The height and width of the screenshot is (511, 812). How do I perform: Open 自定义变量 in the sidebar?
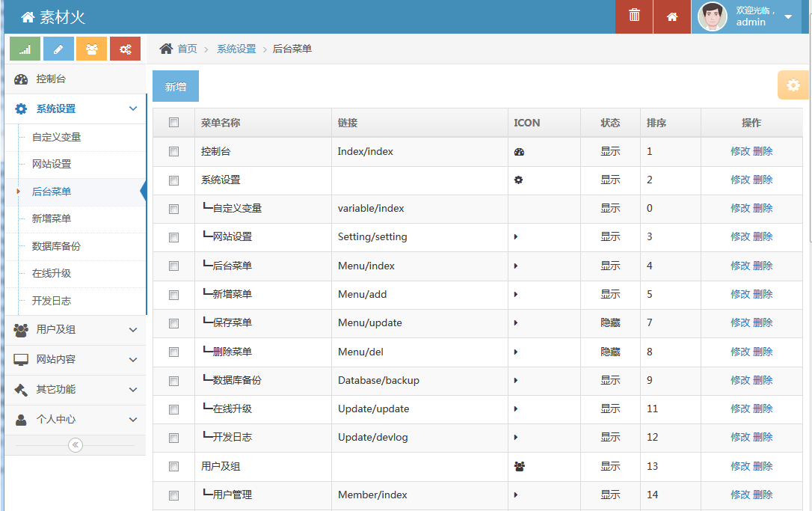(56, 138)
